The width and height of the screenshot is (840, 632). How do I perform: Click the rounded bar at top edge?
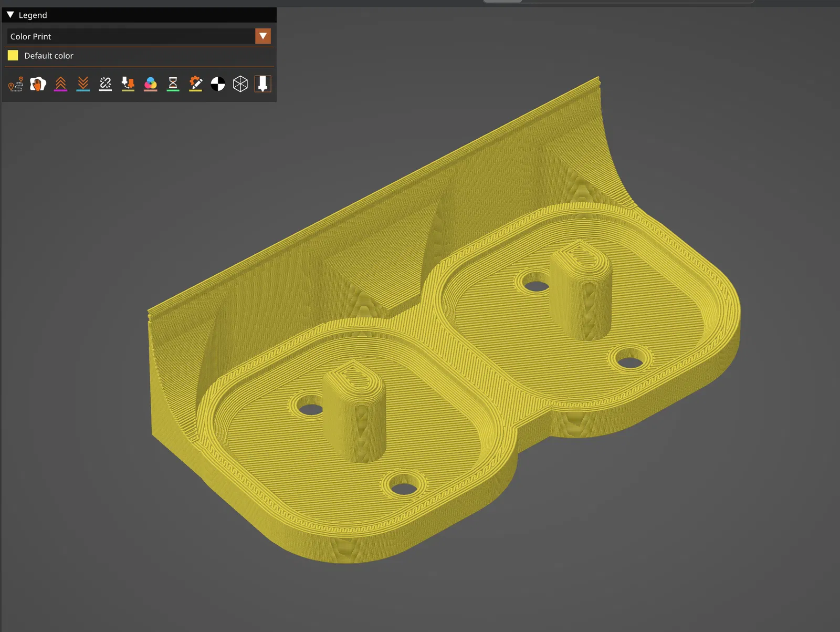(618, 2)
